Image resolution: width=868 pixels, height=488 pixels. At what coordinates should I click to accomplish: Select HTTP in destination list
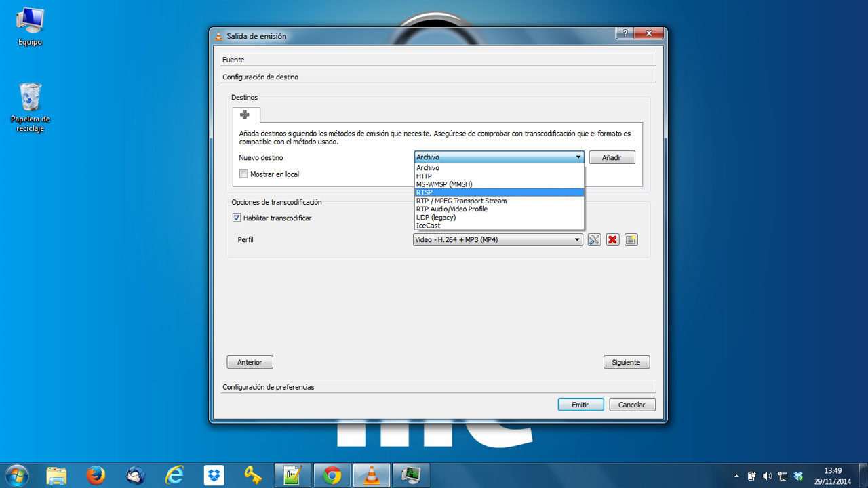(499, 176)
